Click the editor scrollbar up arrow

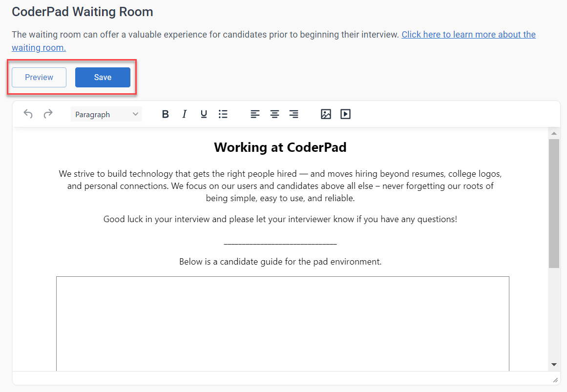pyautogui.click(x=554, y=133)
